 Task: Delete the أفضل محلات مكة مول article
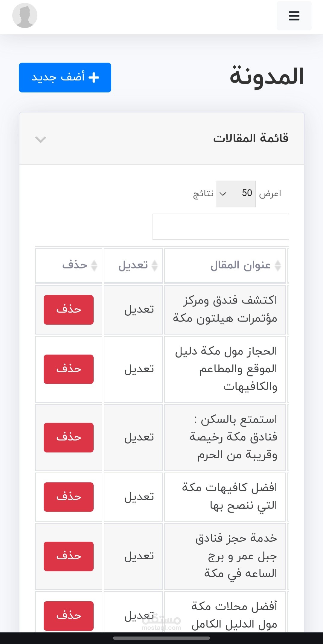(x=68, y=616)
